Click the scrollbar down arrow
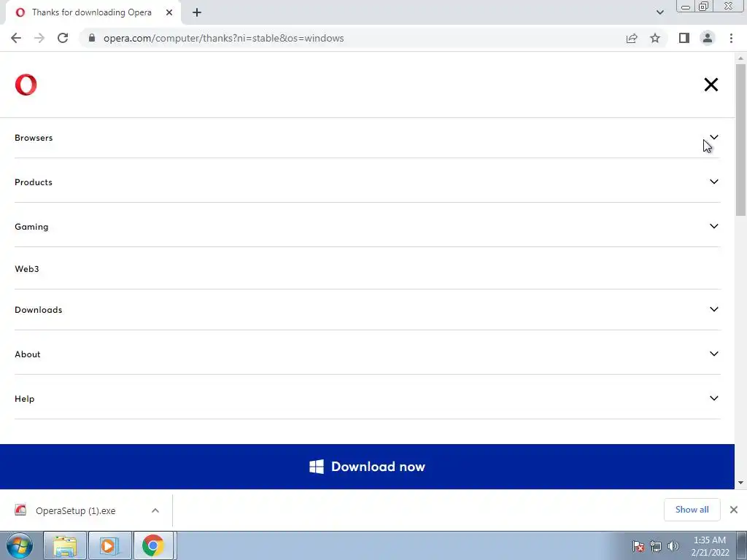 tap(740, 483)
